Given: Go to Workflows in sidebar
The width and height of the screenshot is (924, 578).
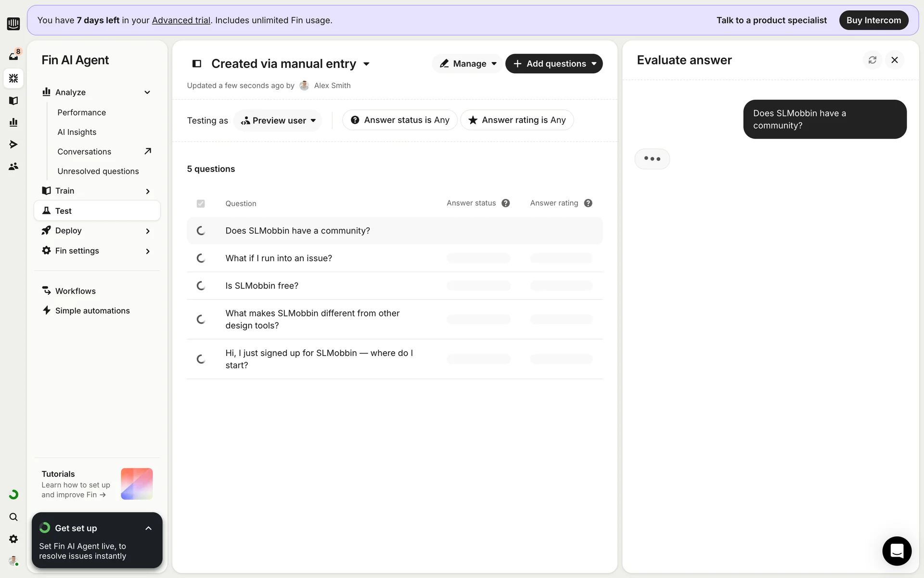Looking at the screenshot, I should click(x=75, y=291).
